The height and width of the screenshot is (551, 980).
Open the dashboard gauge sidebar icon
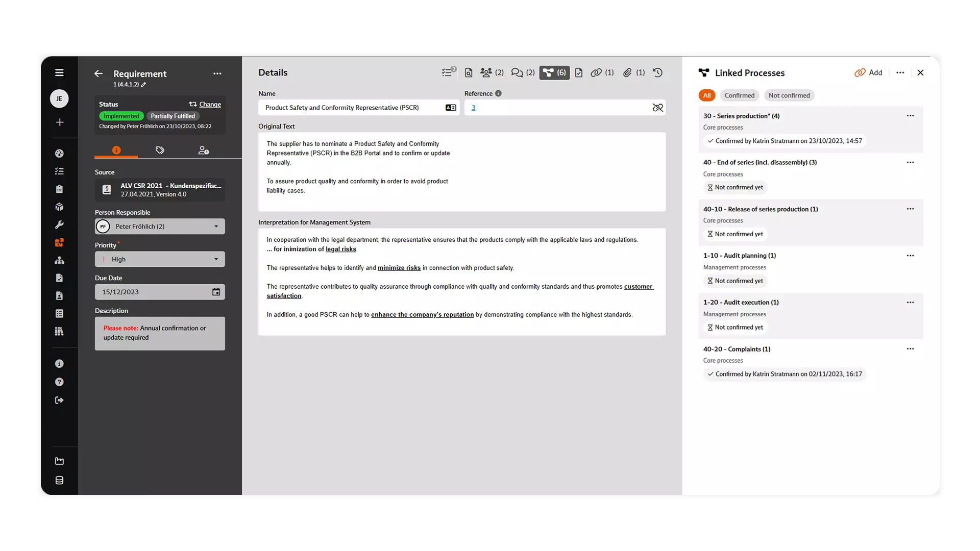tap(59, 154)
